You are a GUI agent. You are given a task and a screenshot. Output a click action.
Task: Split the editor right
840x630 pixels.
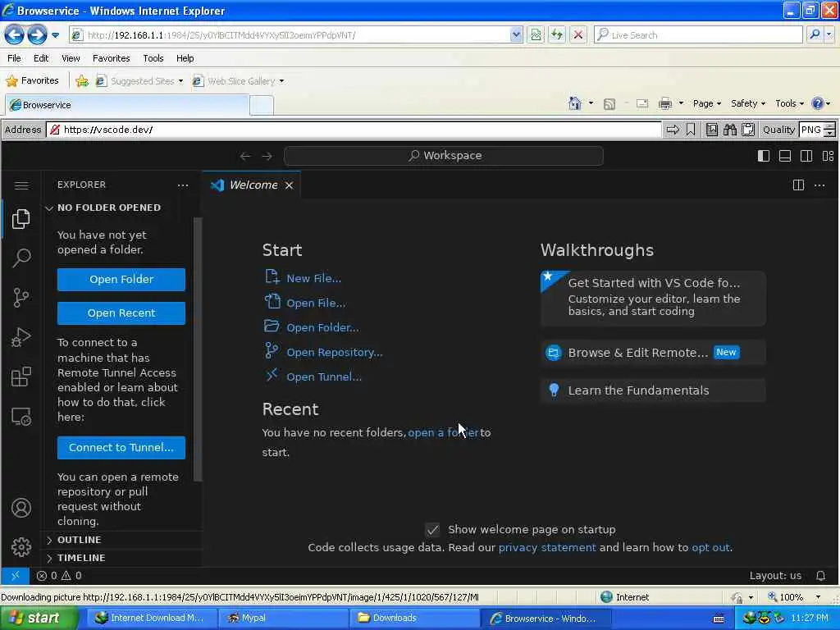798,185
